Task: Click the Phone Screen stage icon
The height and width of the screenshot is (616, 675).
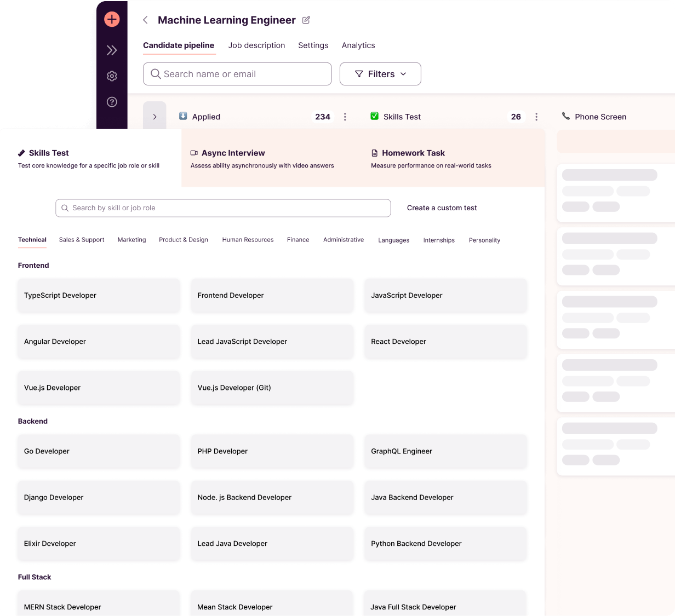Action: (x=566, y=116)
